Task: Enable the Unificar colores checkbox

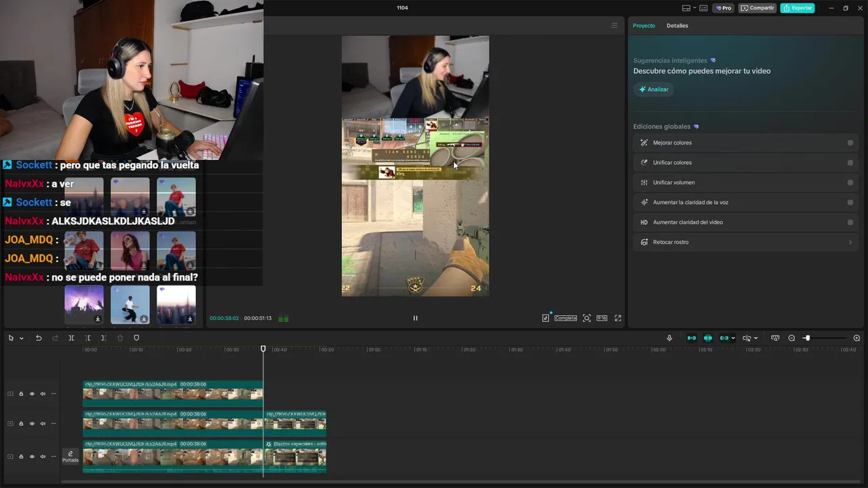Action: (850, 163)
